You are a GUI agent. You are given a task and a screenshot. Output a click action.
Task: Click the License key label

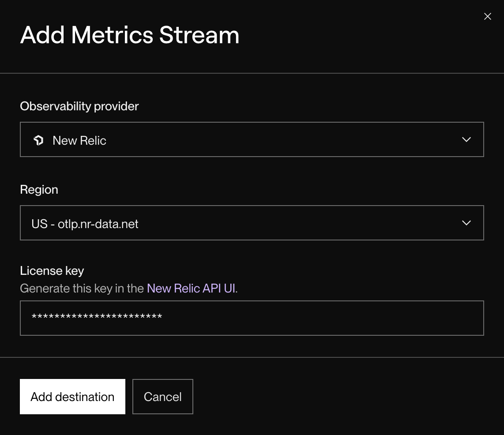(52, 270)
